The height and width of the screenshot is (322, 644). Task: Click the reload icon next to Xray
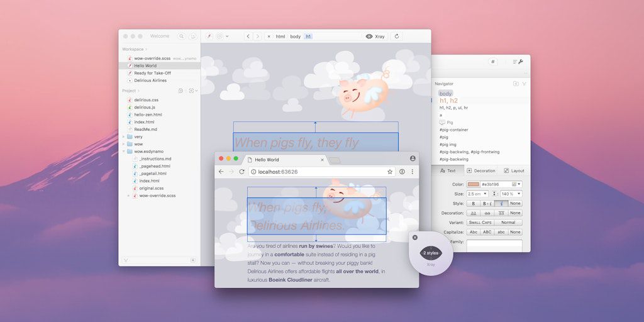point(396,36)
